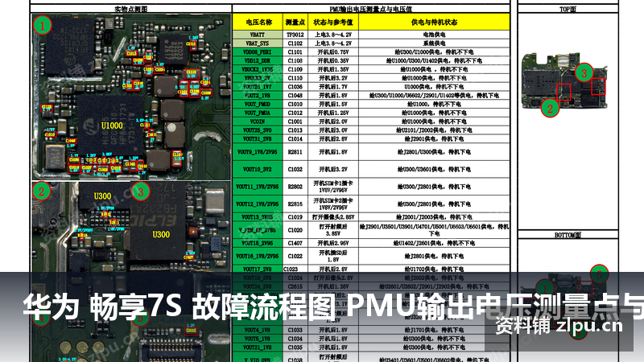Screen dimensions: 644x362
Task: Click measurement point C1101 in the table
Action: click(x=295, y=52)
